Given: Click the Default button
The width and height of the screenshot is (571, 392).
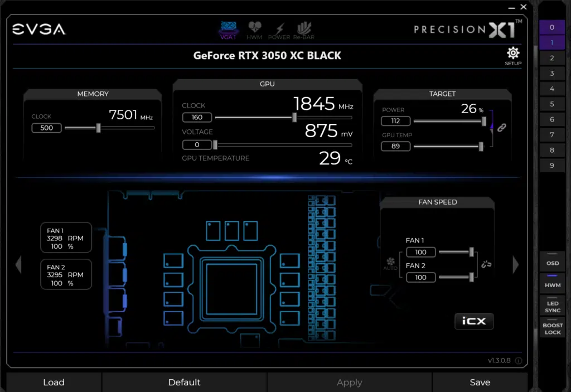Looking at the screenshot, I should tap(184, 383).
